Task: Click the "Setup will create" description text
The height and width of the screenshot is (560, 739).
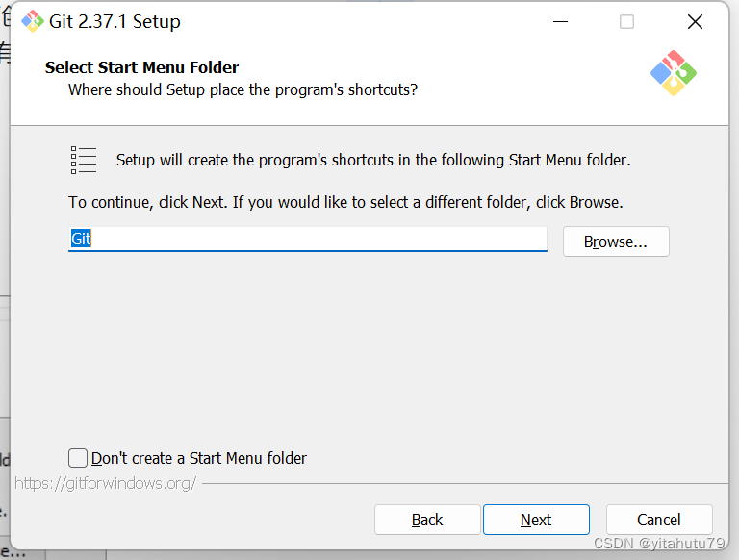Action: click(x=373, y=160)
